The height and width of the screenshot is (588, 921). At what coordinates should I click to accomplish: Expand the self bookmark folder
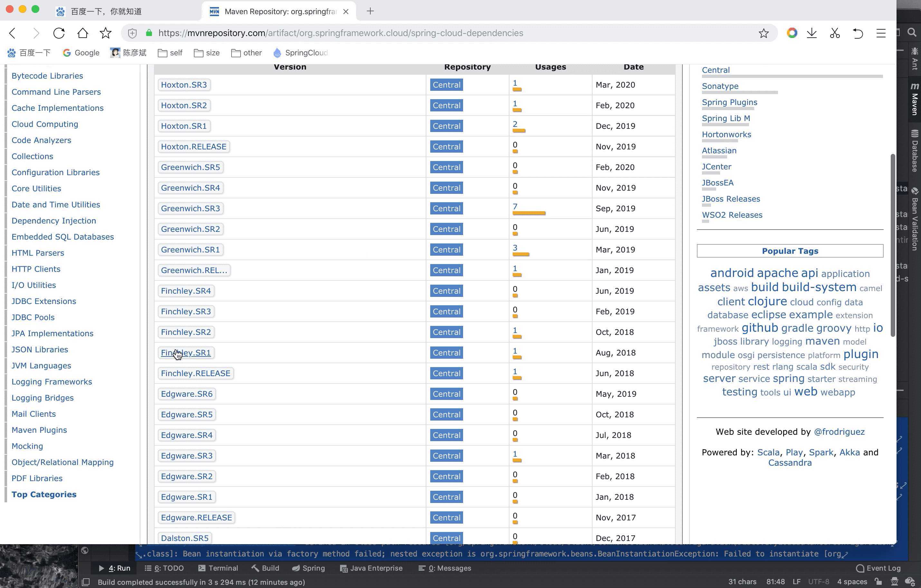(x=170, y=53)
